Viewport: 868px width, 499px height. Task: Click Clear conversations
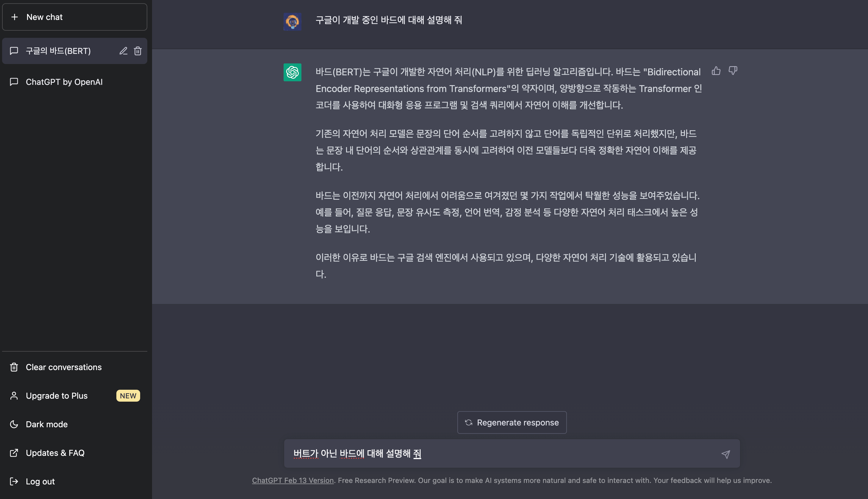click(64, 367)
